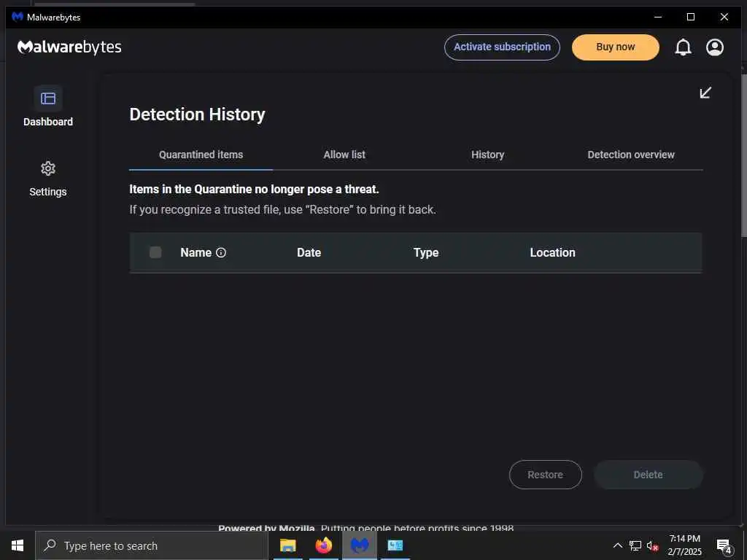Sort by the Name column header

tap(196, 252)
